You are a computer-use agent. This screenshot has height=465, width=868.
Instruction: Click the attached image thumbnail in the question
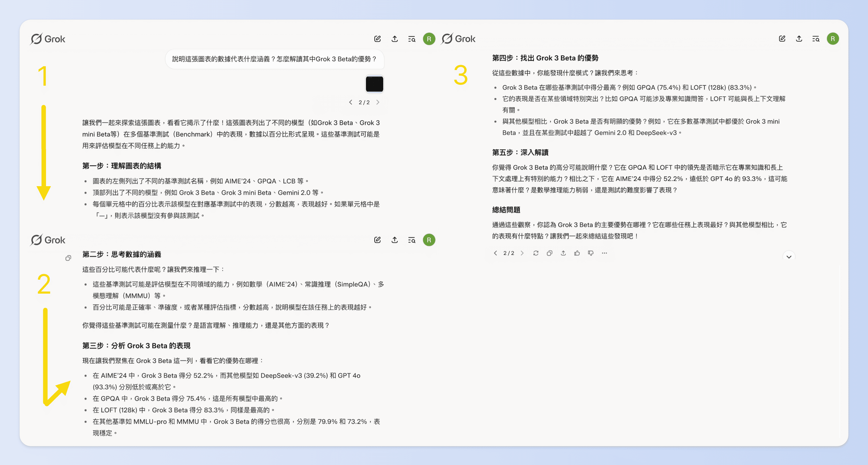[x=374, y=84]
